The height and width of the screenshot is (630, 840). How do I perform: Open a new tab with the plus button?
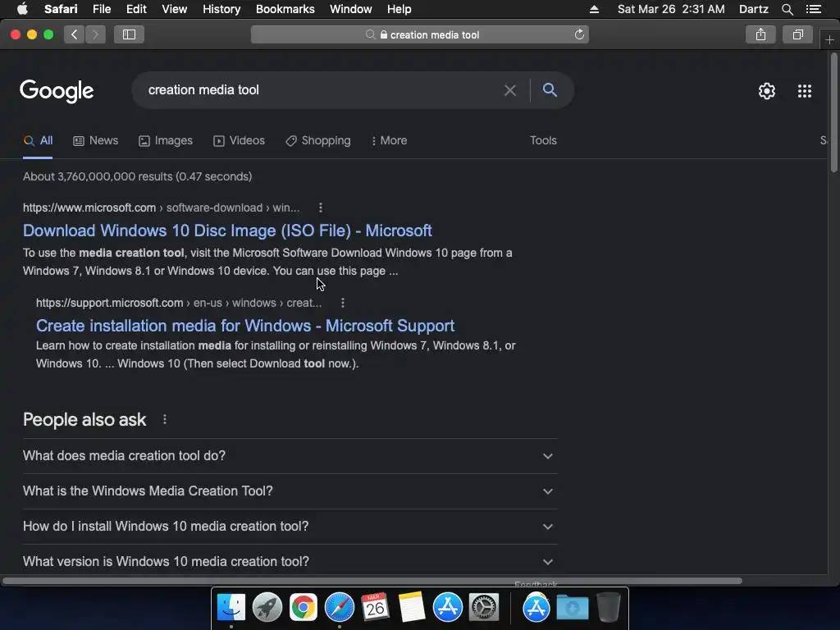pyautogui.click(x=829, y=40)
